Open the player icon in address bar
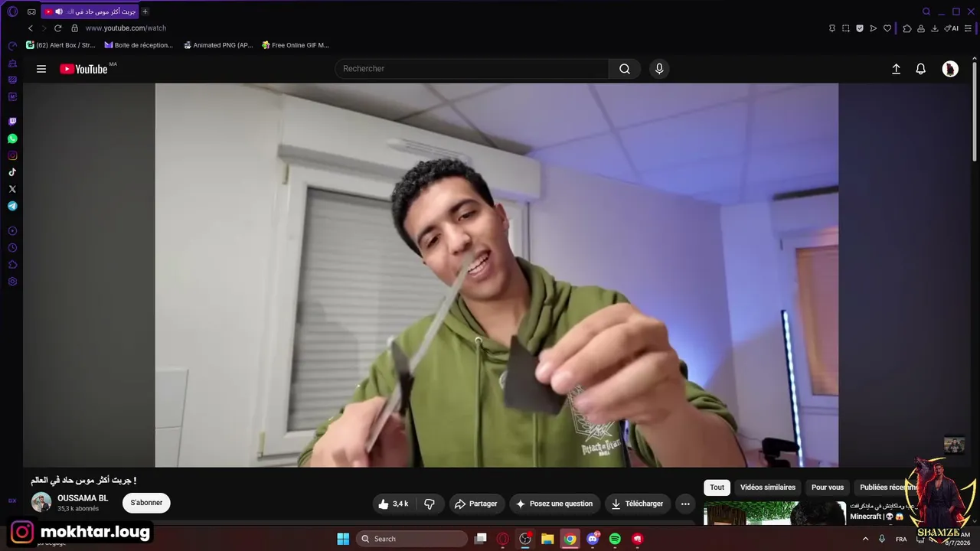The image size is (980, 551). (874, 28)
